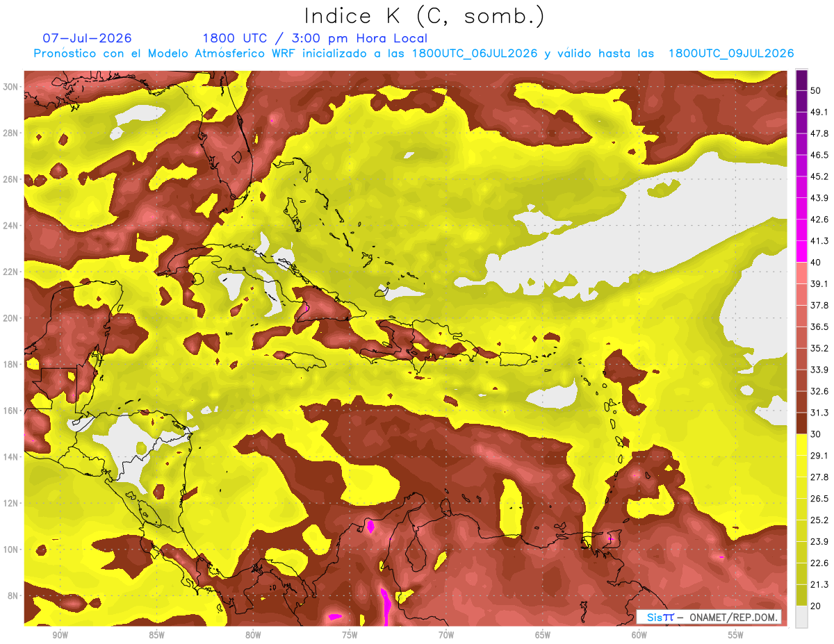This screenshot has width=834, height=644.
Task: Select the "46.5" color scale label
Action: 819,155
